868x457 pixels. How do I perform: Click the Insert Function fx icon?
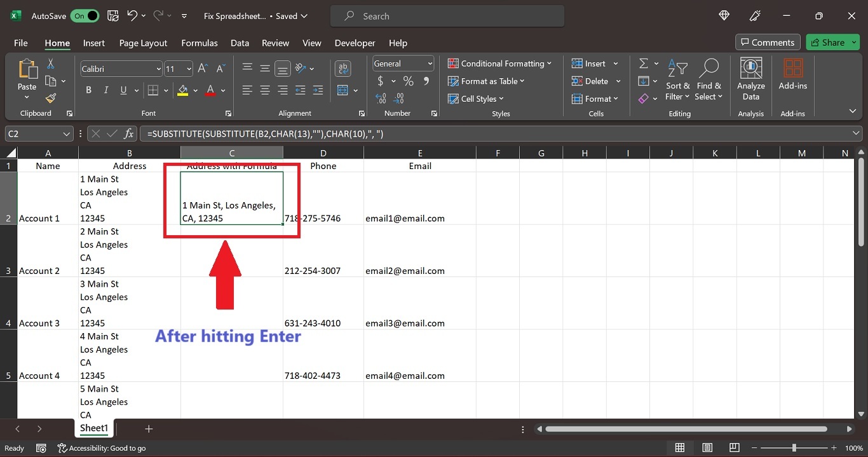(x=129, y=134)
